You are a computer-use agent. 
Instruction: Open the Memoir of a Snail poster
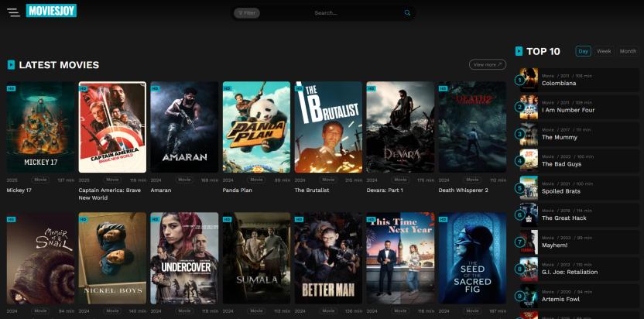click(40, 258)
